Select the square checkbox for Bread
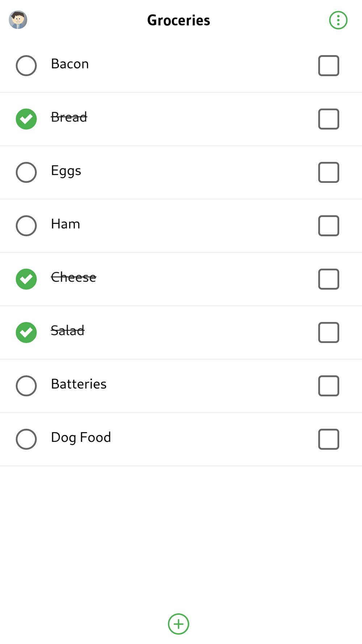The height and width of the screenshot is (644, 362). (x=328, y=119)
